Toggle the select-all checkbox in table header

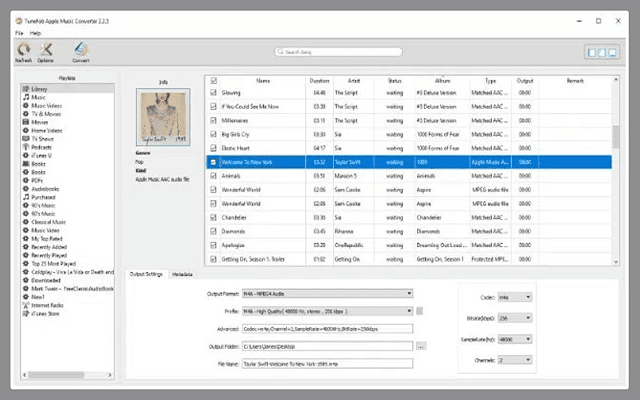(213, 80)
